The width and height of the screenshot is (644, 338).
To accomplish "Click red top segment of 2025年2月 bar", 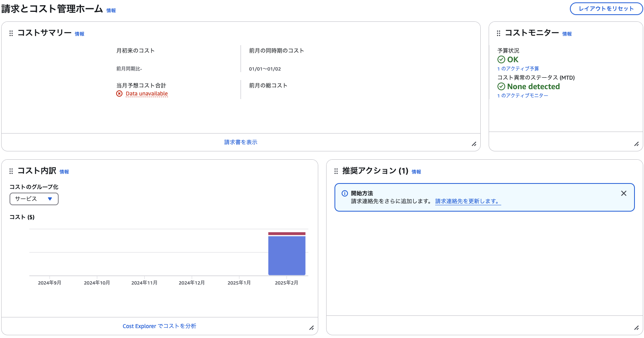I will click(x=287, y=234).
